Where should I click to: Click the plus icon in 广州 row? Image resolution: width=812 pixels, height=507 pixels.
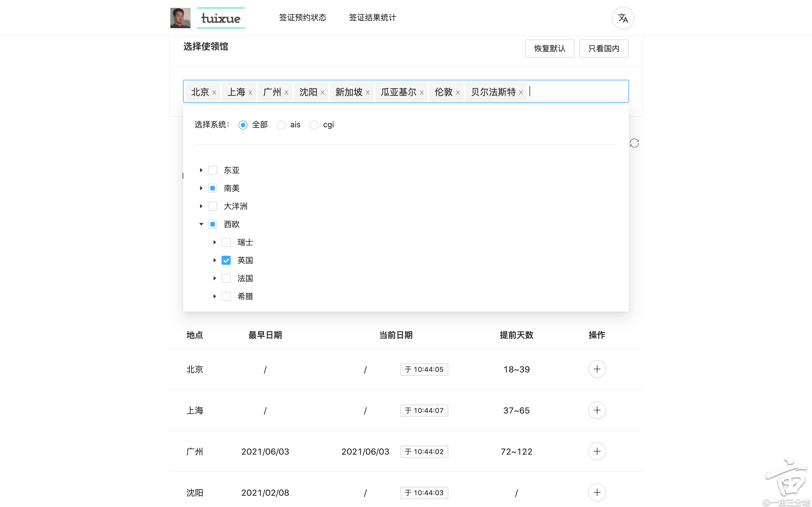click(597, 451)
